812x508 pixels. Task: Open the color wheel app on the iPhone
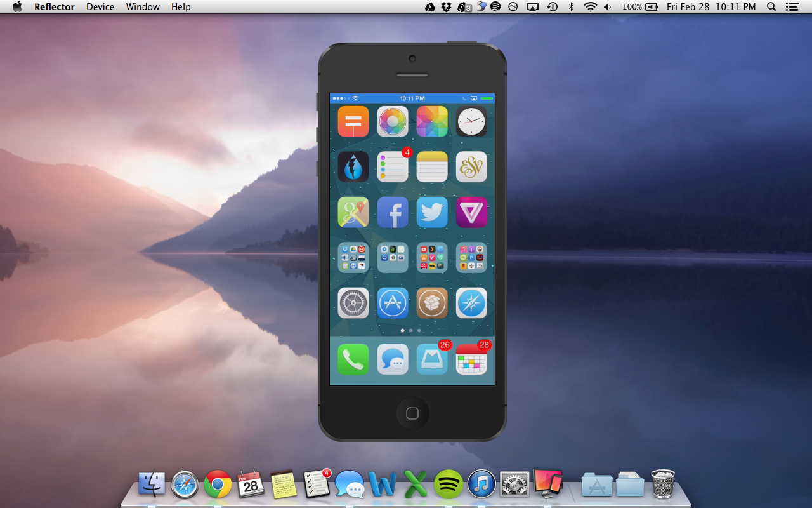click(393, 121)
